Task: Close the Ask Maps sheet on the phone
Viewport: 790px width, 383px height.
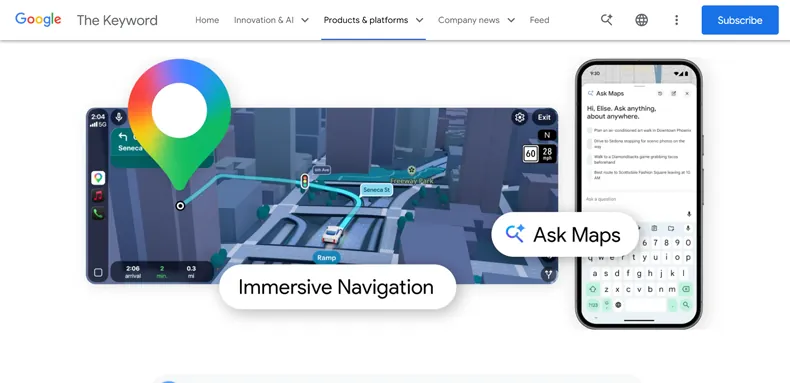Action: (687, 93)
